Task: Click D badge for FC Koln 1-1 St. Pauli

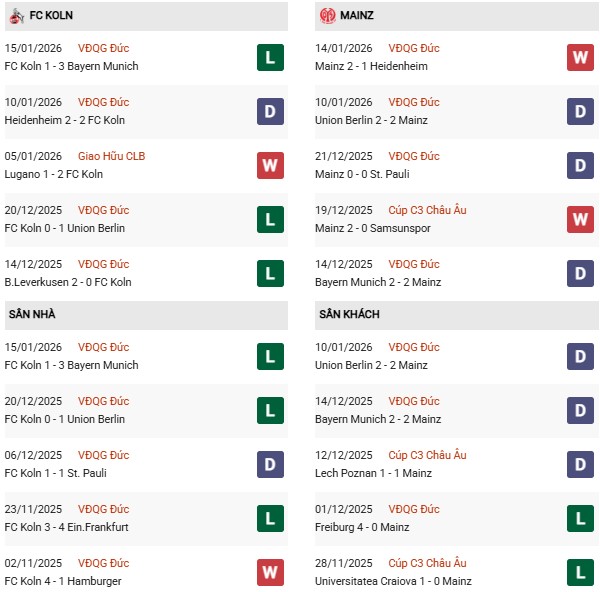Action: (x=270, y=464)
